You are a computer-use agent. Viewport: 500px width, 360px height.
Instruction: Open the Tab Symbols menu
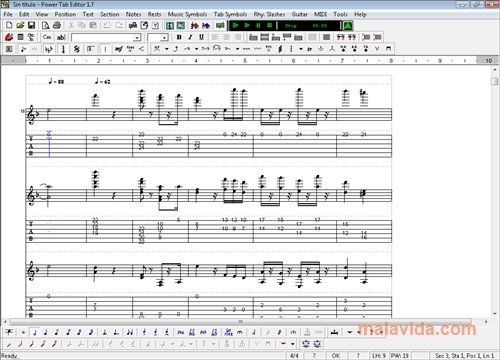click(230, 14)
